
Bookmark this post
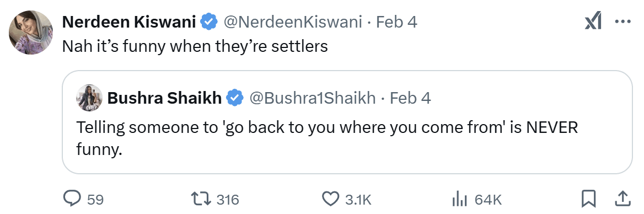(588, 199)
